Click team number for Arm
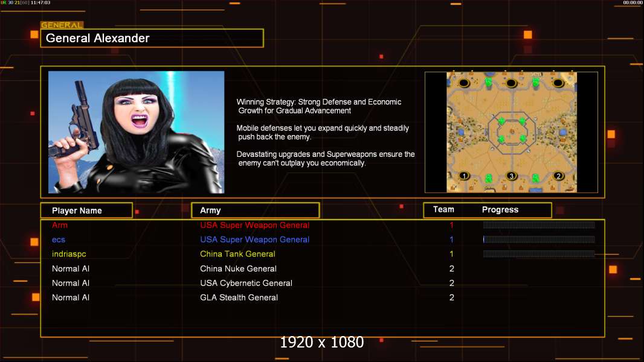The width and height of the screenshot is (644, 362). click(451, 225)
